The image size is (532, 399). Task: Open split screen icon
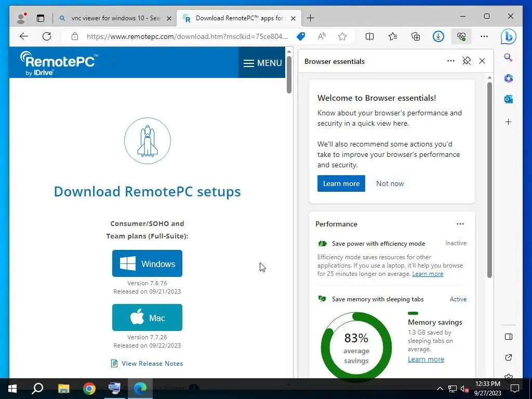(x=369, y=36)
